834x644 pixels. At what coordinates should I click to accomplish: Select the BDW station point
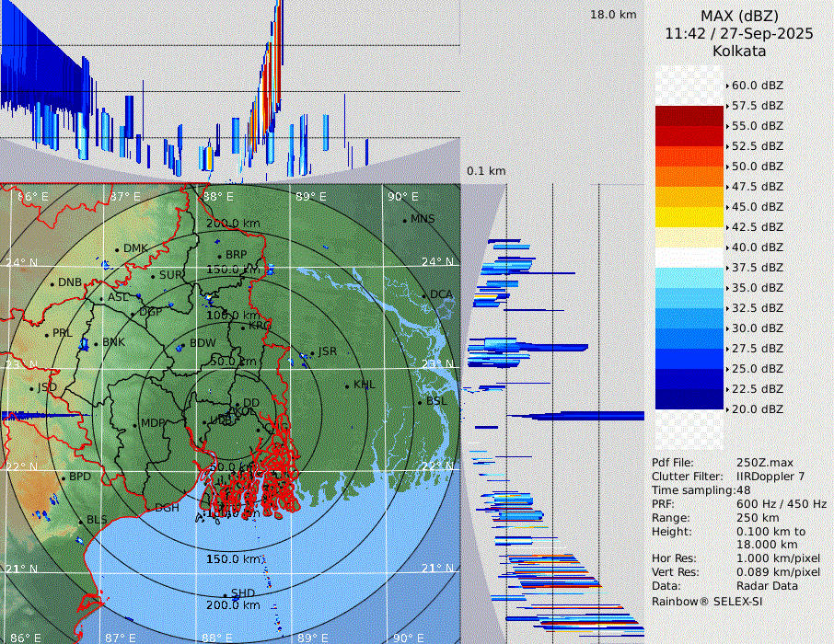(x=182, y=345)
